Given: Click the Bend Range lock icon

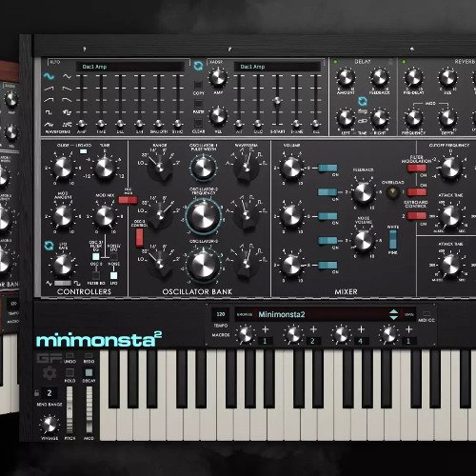Looking at the screenshot, I should click(37, 393).
